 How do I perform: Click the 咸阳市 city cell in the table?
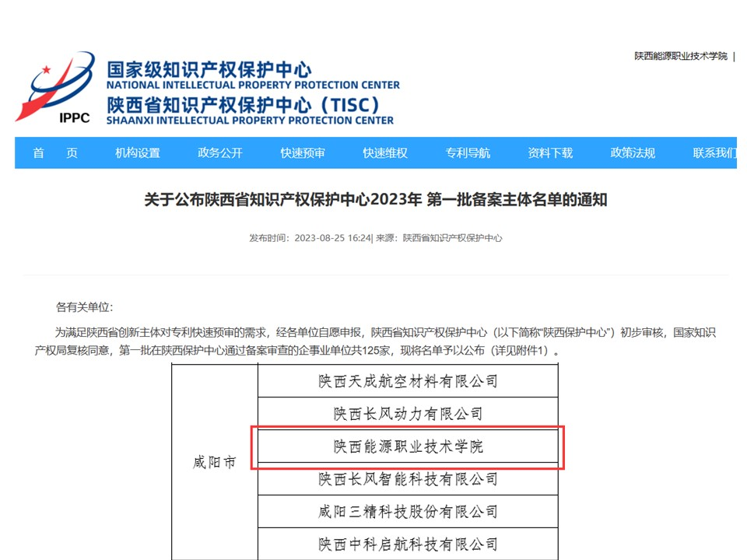(214, 463)
